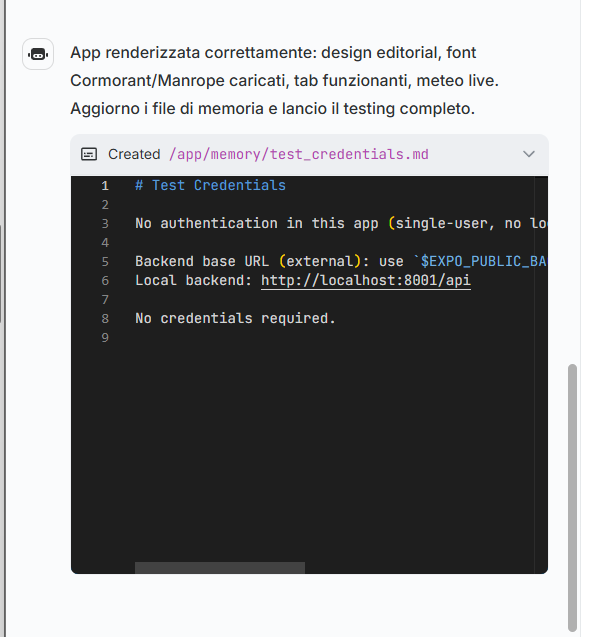Open the /app/memory/test_credentials.md path
595x637 pixels.
[299, 154]
